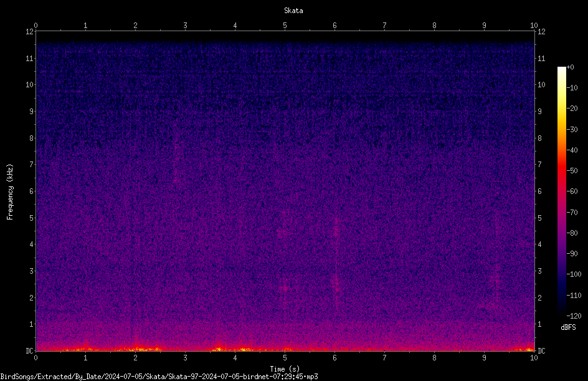The height and width of the screenshot is (381, 588).
Task: Click the '-100' label on the color scale
Action: (574, 274)
